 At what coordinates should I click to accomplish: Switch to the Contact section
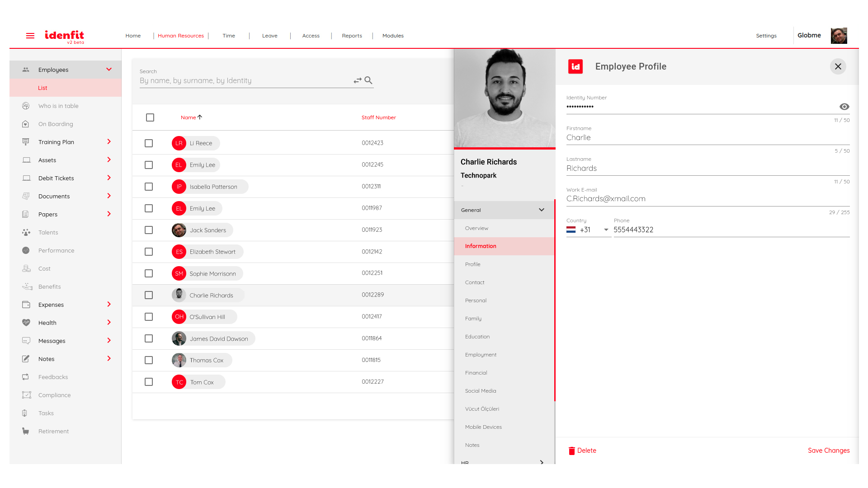point(475,282)
